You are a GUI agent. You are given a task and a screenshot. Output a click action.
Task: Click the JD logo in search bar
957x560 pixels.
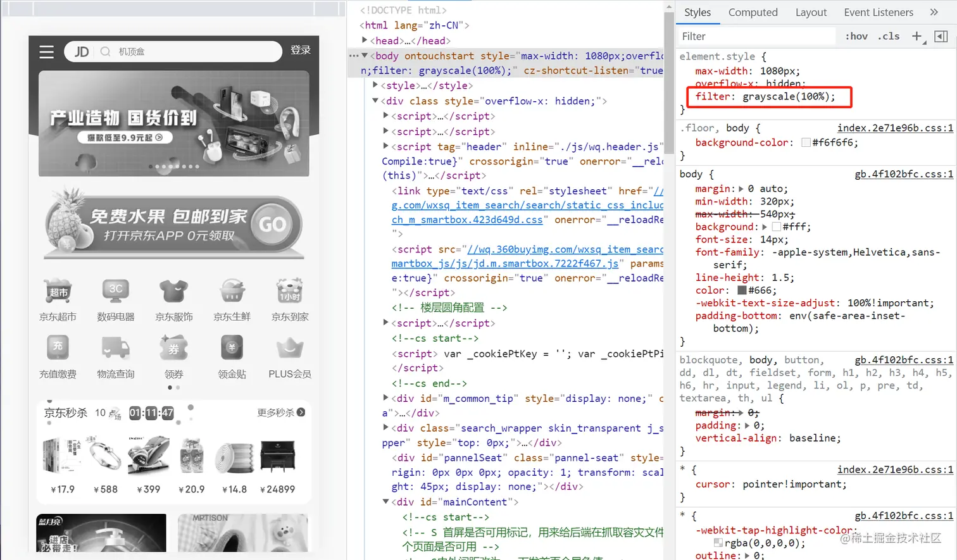[x=82, y=52]
